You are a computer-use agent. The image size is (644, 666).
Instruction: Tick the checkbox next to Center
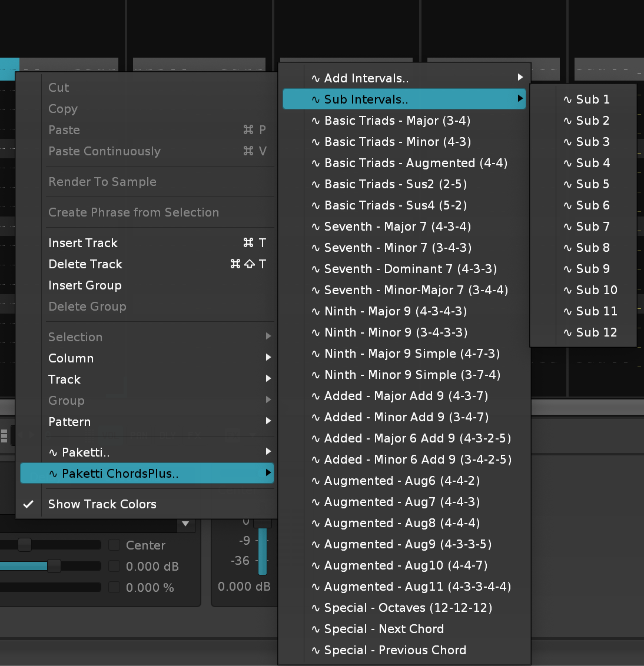point(114,545)
